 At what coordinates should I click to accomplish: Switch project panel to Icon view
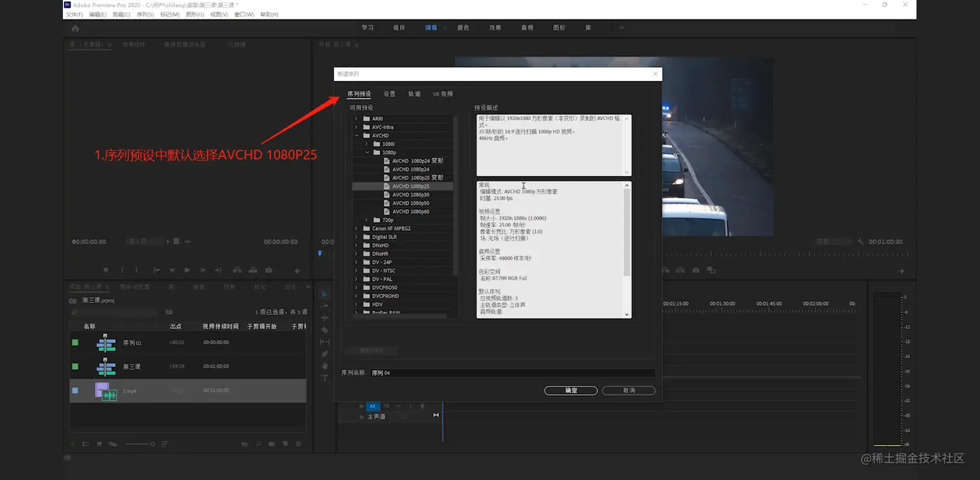(99, 444)
